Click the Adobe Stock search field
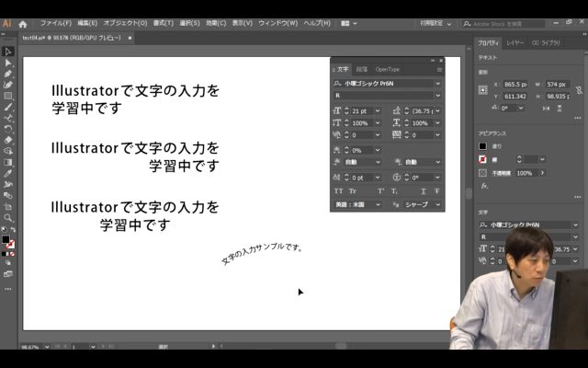 [x=503, y=24]
